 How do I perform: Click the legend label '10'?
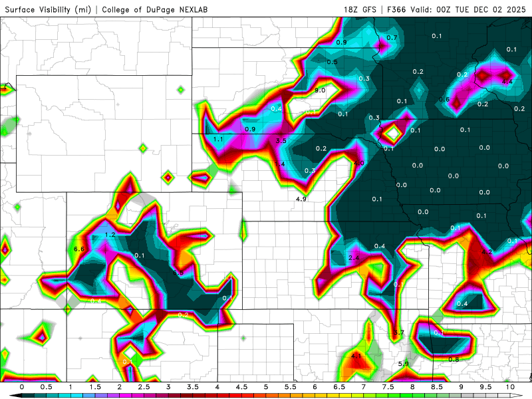510,387
